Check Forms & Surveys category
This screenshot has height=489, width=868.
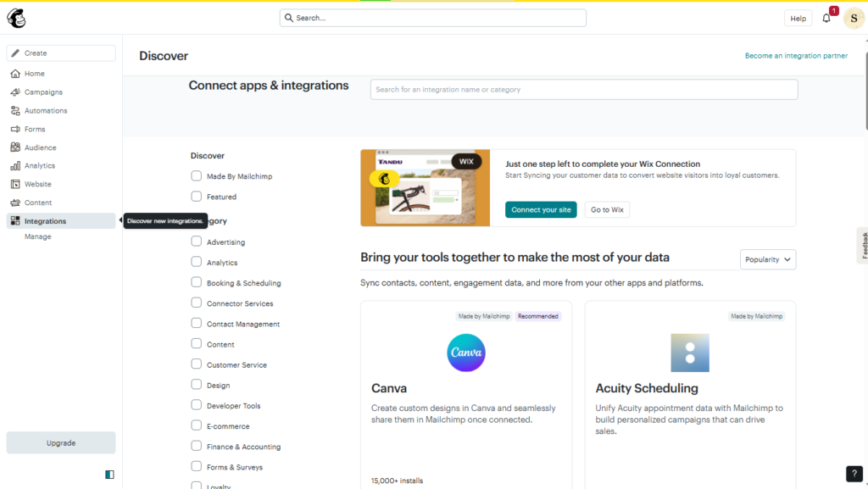tap(197, 467)
